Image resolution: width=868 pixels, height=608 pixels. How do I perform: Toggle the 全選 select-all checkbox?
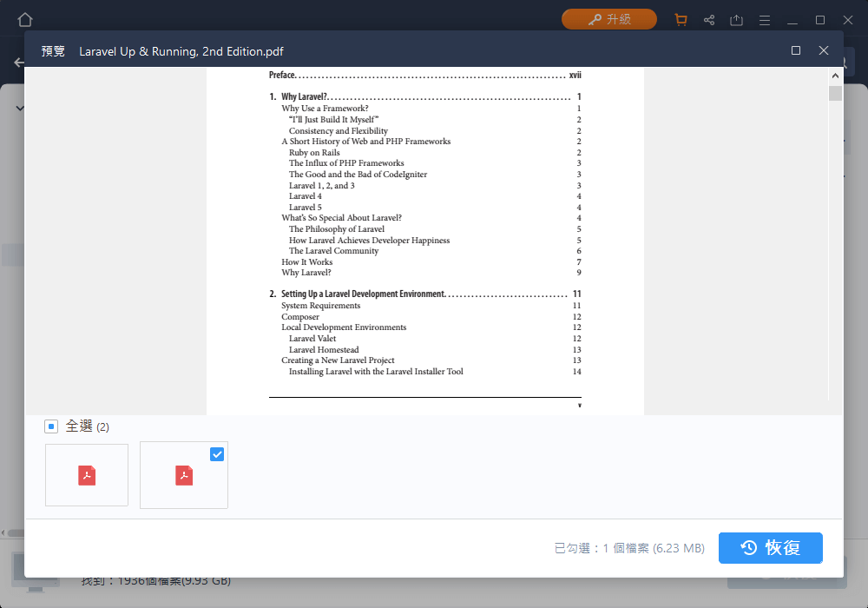click(x=51, y=426)
